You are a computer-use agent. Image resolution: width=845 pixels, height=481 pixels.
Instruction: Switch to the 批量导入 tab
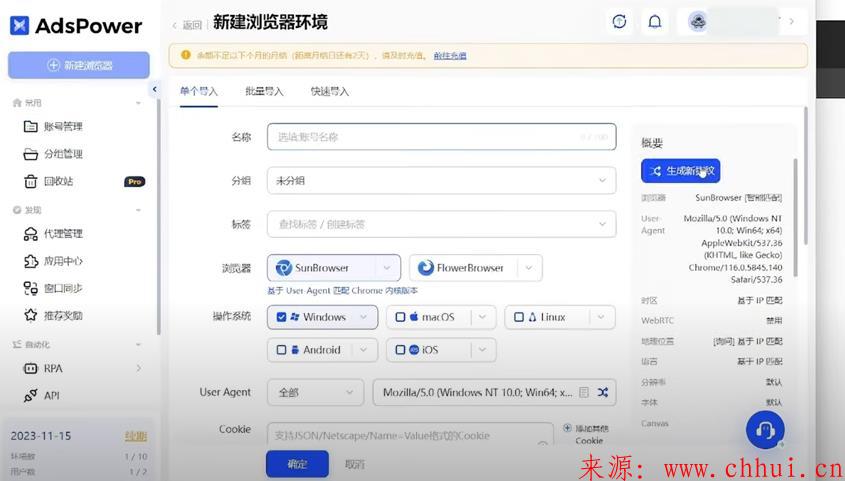pyautogui.click(x=264, y=92)
